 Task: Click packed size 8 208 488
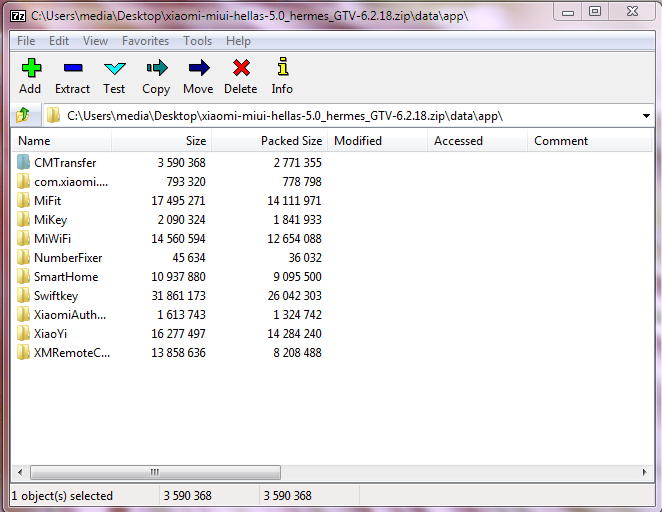coord(297,352)
